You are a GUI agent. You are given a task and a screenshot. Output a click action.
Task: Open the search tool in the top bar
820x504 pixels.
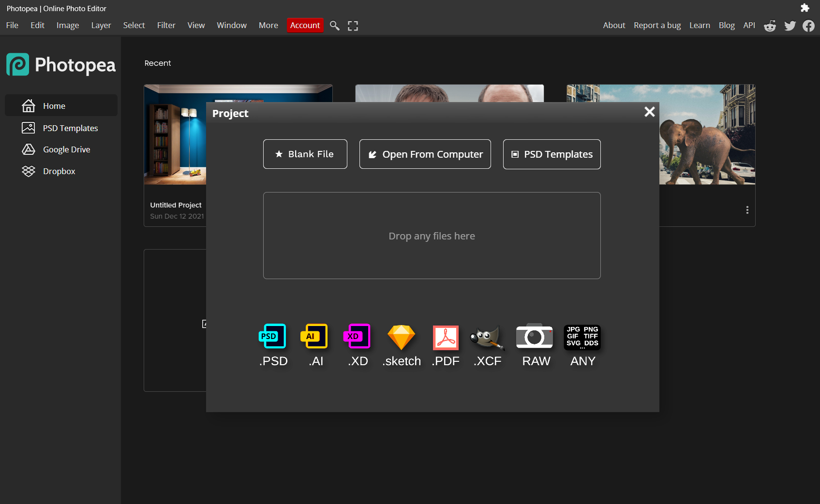pos(334,25)
